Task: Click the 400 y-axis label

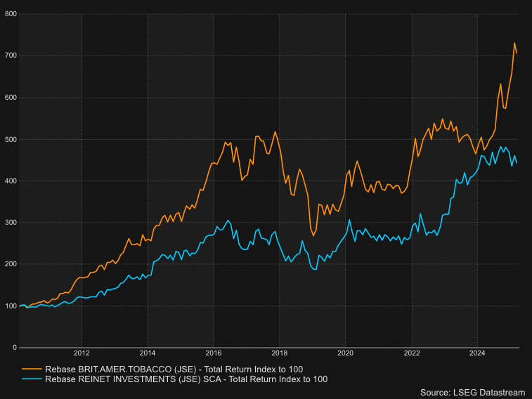Action: tap(11, 181)
